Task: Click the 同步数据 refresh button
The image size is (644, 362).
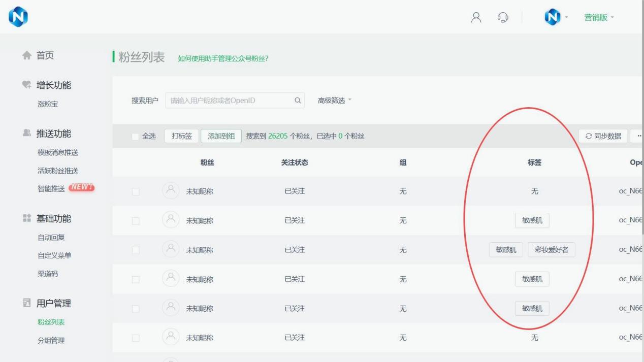Action: [603, 136]
